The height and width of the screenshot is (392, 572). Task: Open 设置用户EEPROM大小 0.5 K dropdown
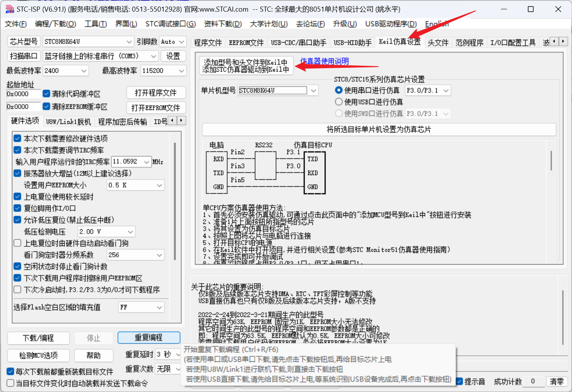click(x=136, y=185)
